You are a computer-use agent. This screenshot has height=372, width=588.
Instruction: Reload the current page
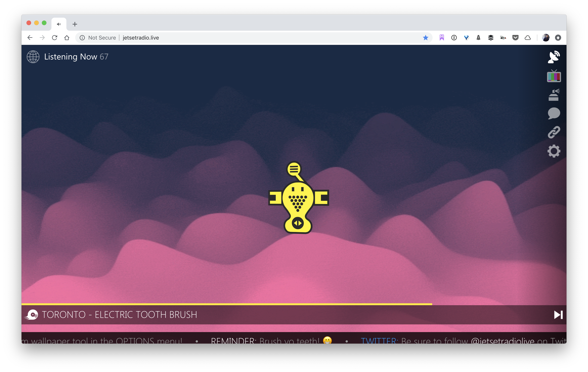[x=55, y=38]
